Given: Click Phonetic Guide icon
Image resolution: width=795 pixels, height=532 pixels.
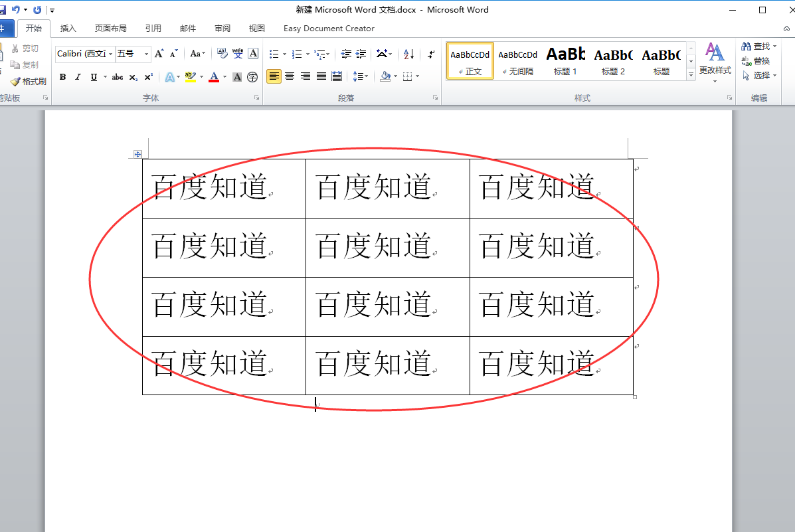Looking at the screenshot, I should pos(238,53).
